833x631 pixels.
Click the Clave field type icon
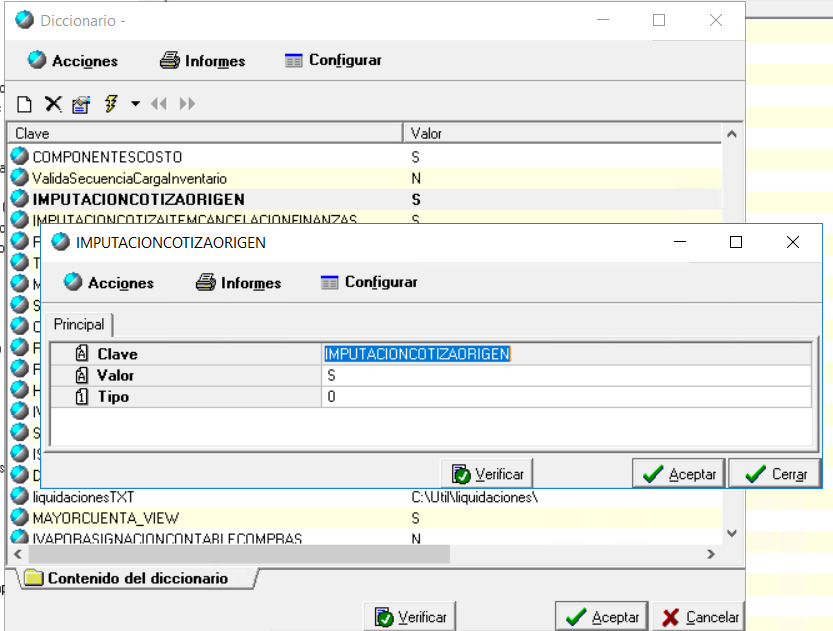point(81,353)
